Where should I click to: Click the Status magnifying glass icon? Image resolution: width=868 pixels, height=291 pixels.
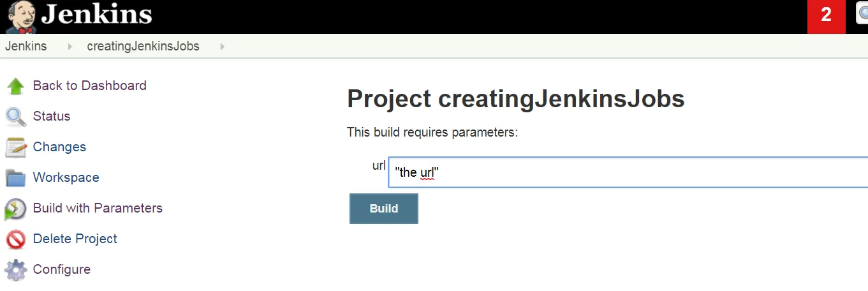coord(15,117)
